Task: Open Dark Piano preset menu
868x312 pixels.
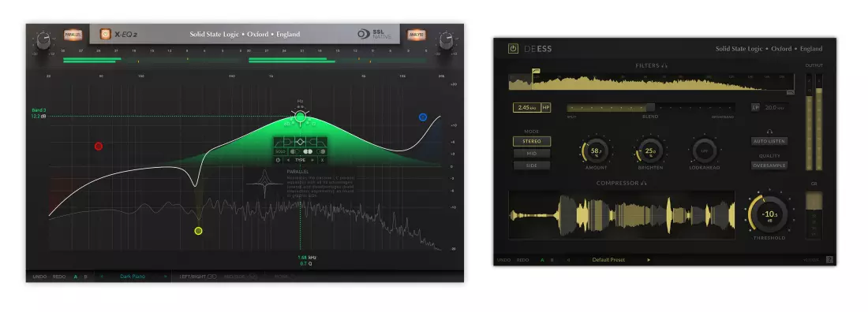Action: (133, 276)
